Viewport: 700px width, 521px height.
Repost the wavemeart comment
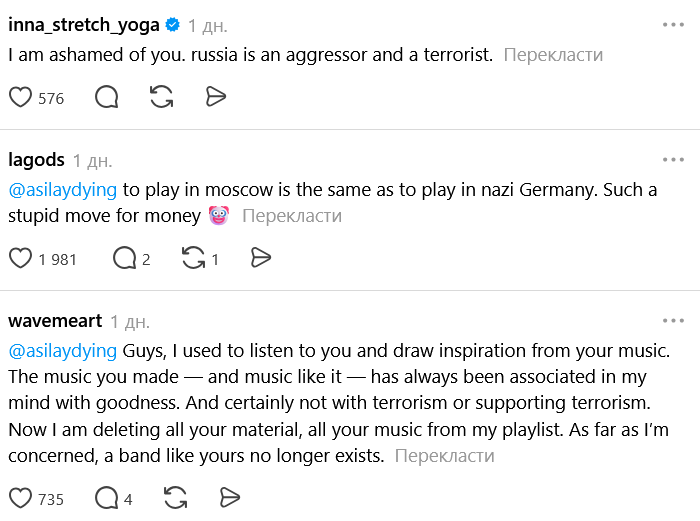[x=175, y=498]
